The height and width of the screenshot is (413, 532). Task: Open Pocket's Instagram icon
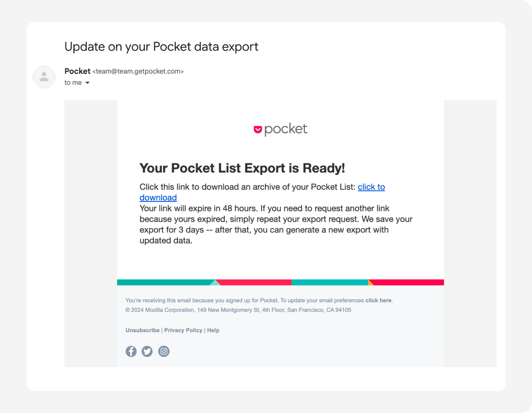point(164,351)
